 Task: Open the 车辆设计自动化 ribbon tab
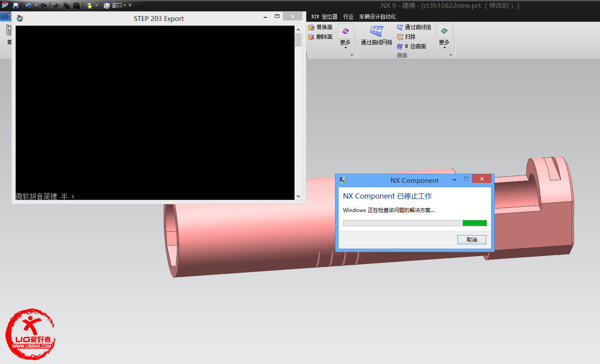[377, 17]
